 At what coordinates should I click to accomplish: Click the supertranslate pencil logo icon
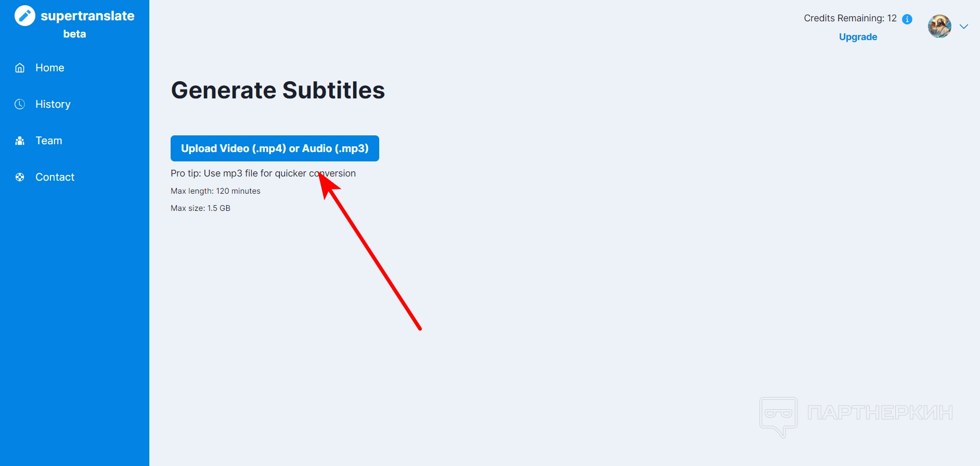click(25, 16)
